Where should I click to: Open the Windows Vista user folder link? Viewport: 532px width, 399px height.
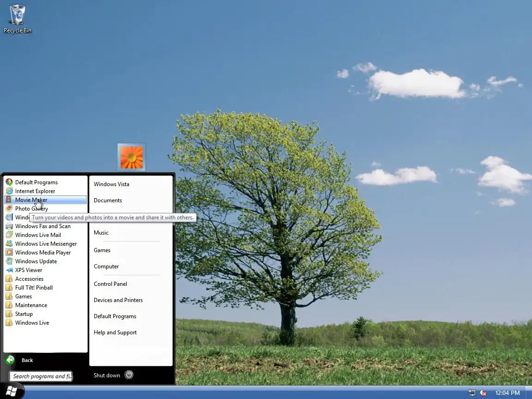(x=111, y=184)
